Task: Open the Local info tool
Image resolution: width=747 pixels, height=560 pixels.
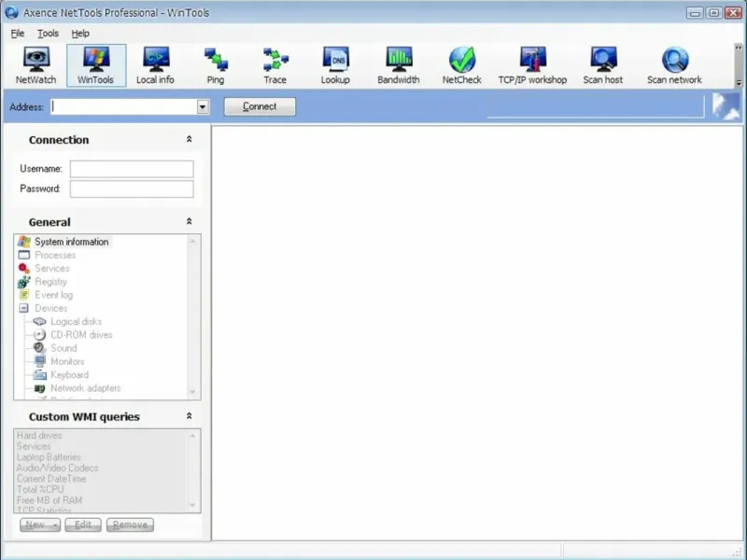Action: pyautogui.click(x=155, y=65)
